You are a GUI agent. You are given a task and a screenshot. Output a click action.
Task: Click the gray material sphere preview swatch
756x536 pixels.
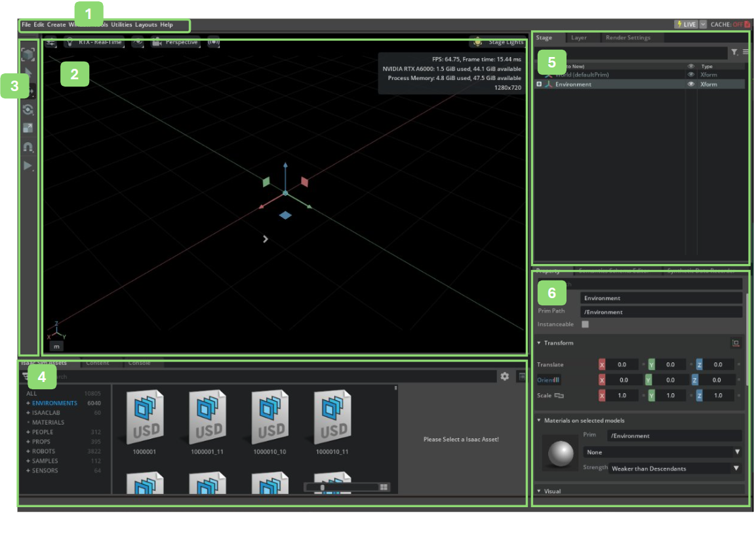(x=561, y=452)
